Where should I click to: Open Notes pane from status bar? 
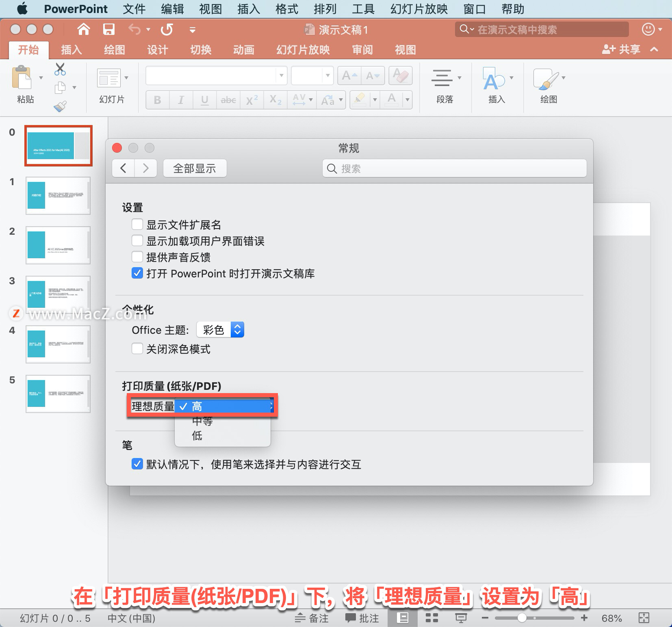click(x=312, y=618)
